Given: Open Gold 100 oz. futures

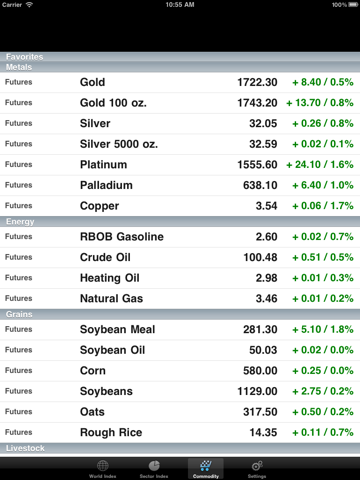Looking at the screenshot, I should [x=180, y=103].
